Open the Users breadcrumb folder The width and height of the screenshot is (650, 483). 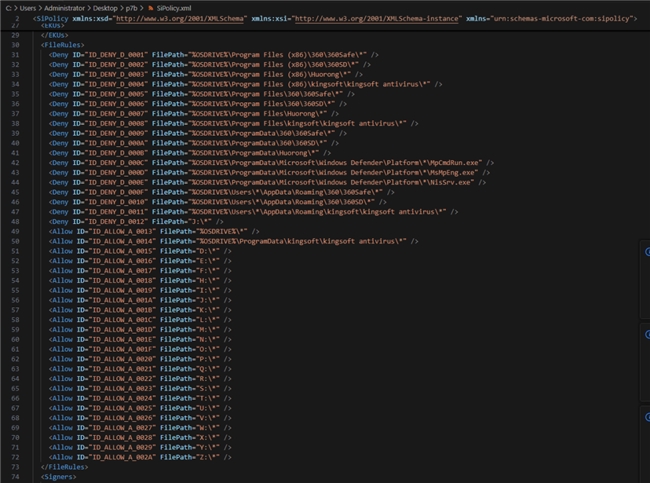[28, 8]
